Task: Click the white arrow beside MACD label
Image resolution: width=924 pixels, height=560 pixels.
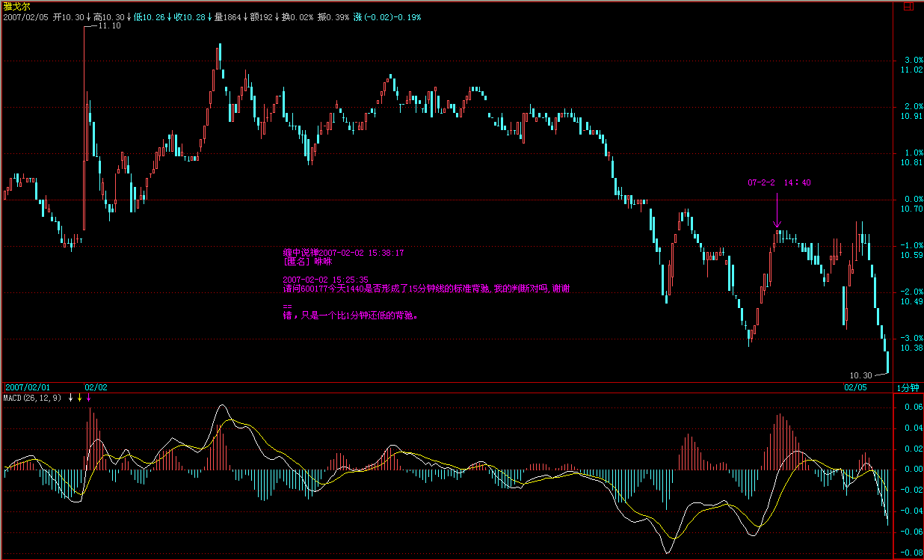Action: [x=72, y=398]
